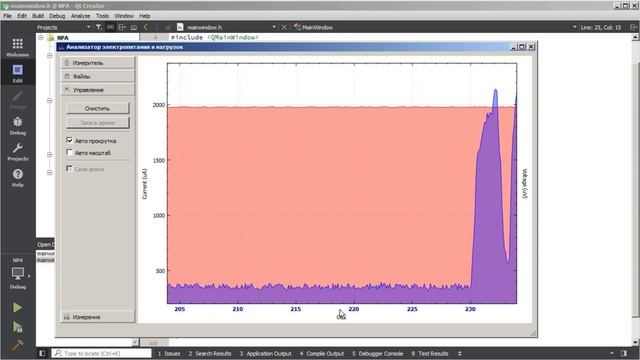Start debugging with the run-debug icon

pyautogui.click(x=18, y=327)
